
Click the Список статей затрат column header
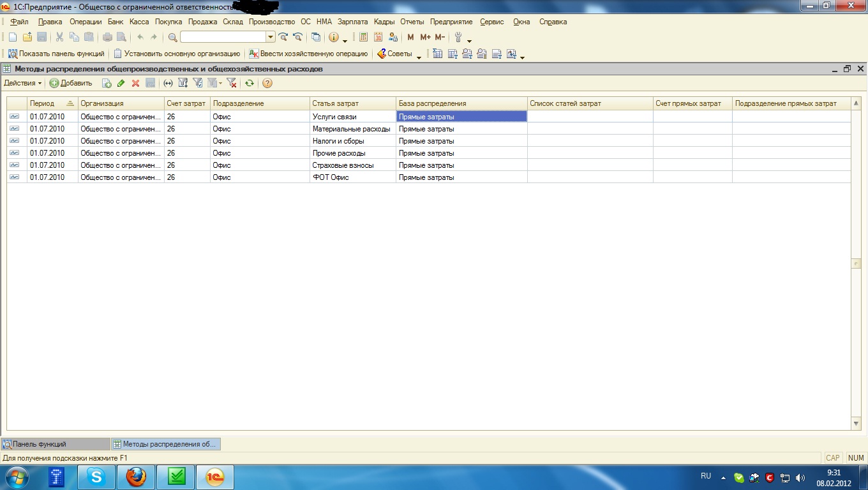click(x=590, y=103)
